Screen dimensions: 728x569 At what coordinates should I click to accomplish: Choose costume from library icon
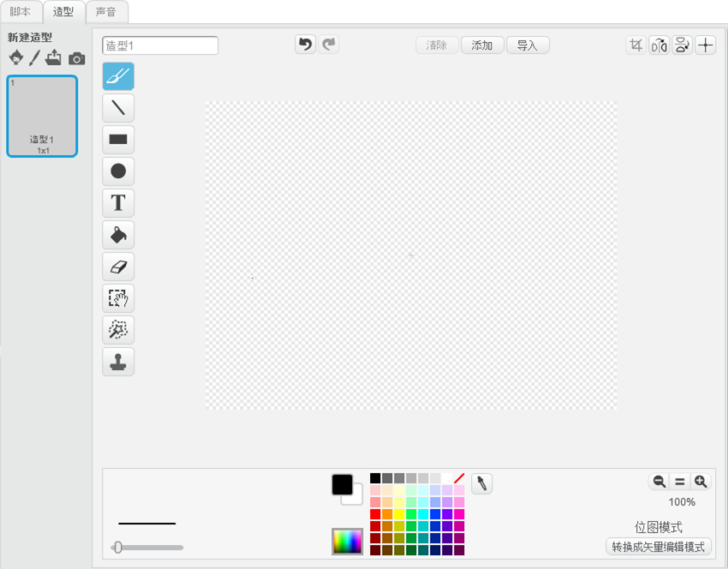(x=16, y=57)
